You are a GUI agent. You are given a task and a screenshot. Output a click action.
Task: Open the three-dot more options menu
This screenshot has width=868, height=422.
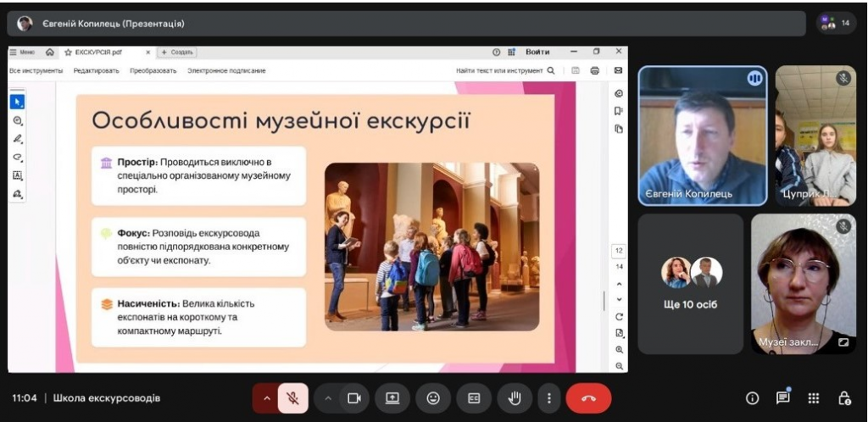(549, 398)
